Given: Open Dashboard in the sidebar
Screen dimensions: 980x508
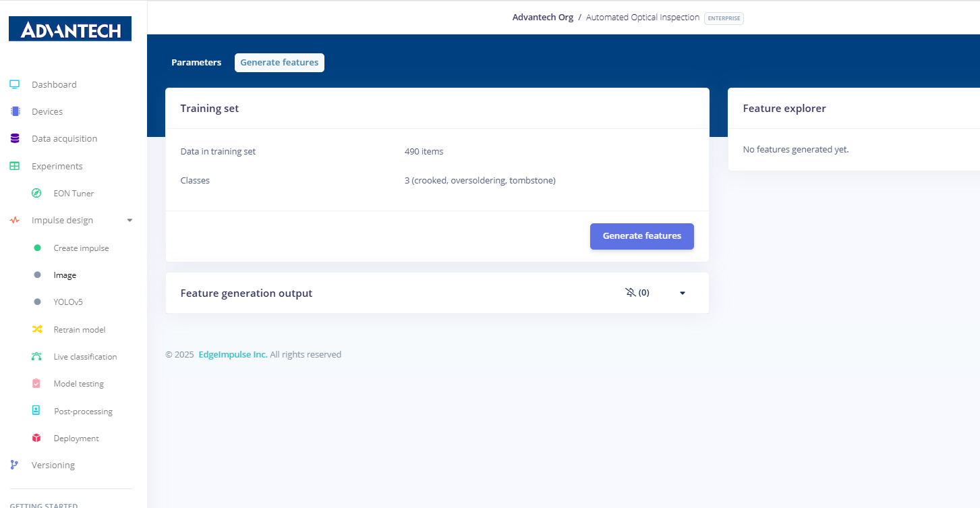Looking at the screenshot, I should [54, 84].
